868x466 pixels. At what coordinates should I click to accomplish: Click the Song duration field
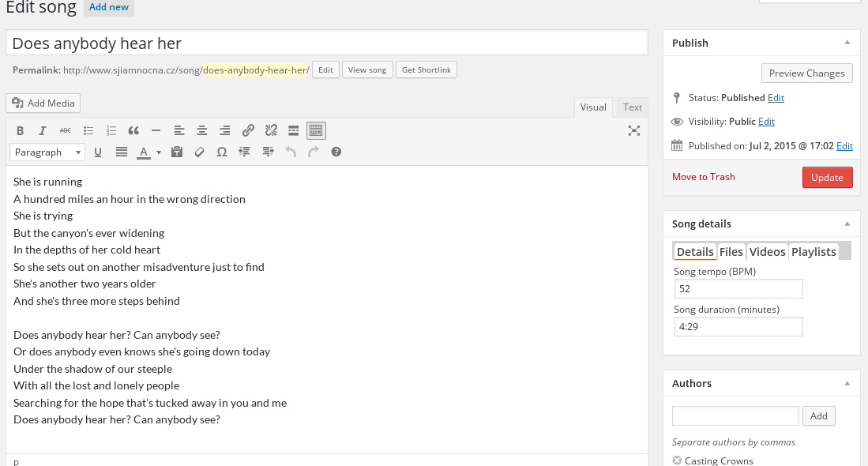pos(738,326)
